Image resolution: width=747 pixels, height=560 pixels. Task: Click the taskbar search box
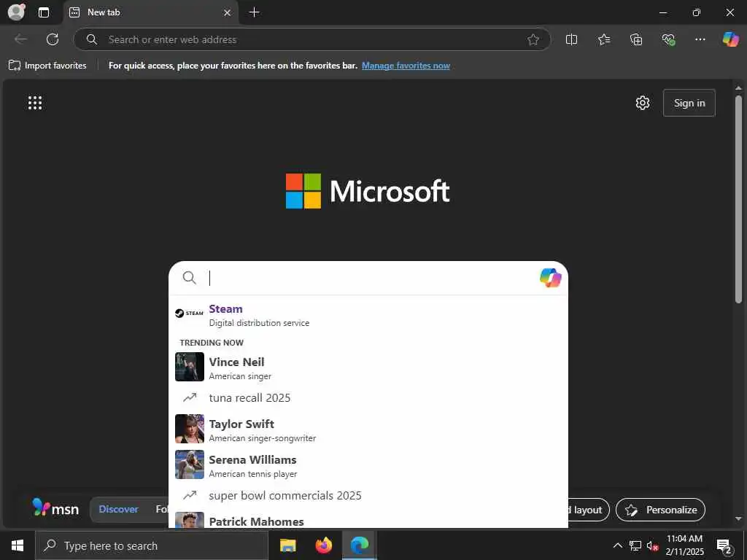[x=152, y=545]
